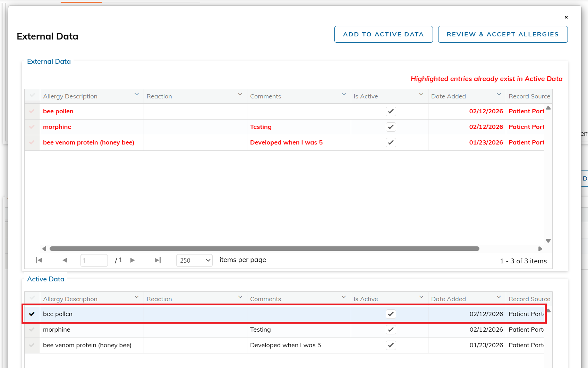The height and width of the screenshot is (368, 588).
Task: Toggle Is Active for bee pollen in Active Data
Action: [x=391, y=314]
